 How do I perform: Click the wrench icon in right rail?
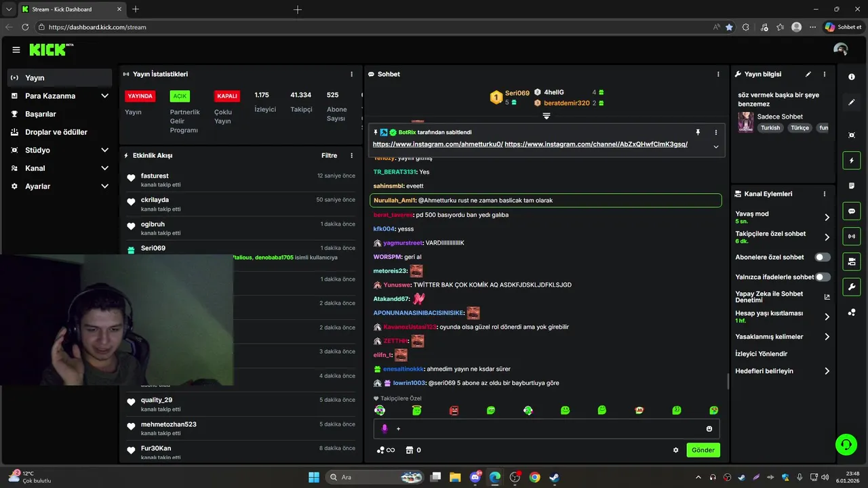coord(852,287)
